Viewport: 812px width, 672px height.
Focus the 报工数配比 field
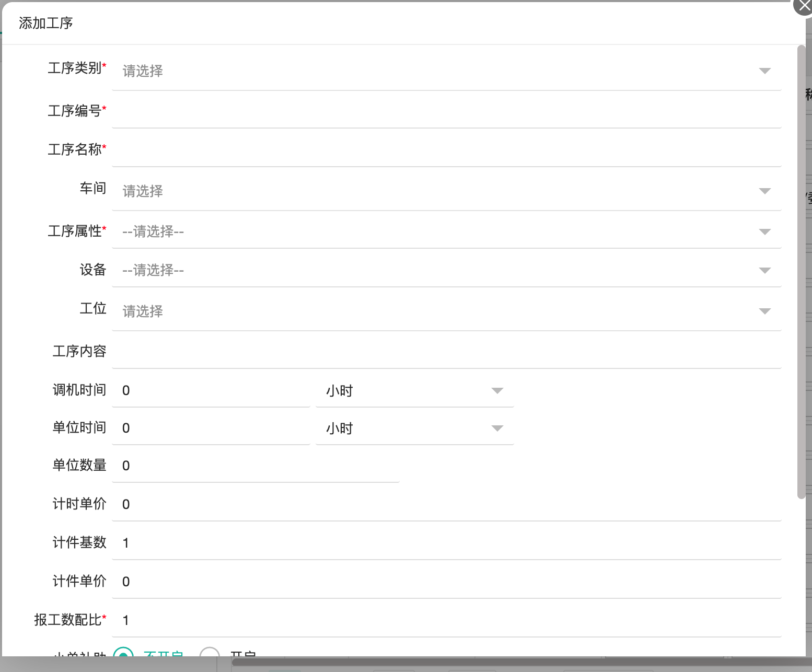(446, 621)
